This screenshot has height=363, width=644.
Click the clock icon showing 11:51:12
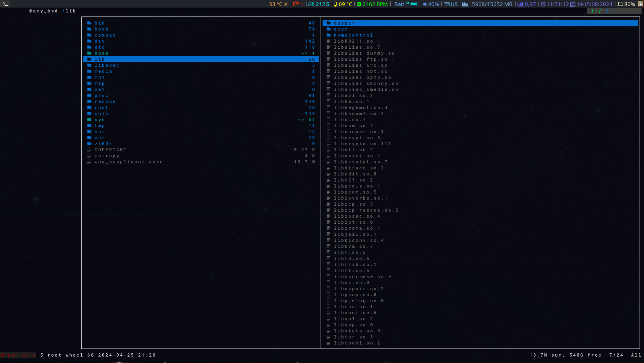[543, 4]
